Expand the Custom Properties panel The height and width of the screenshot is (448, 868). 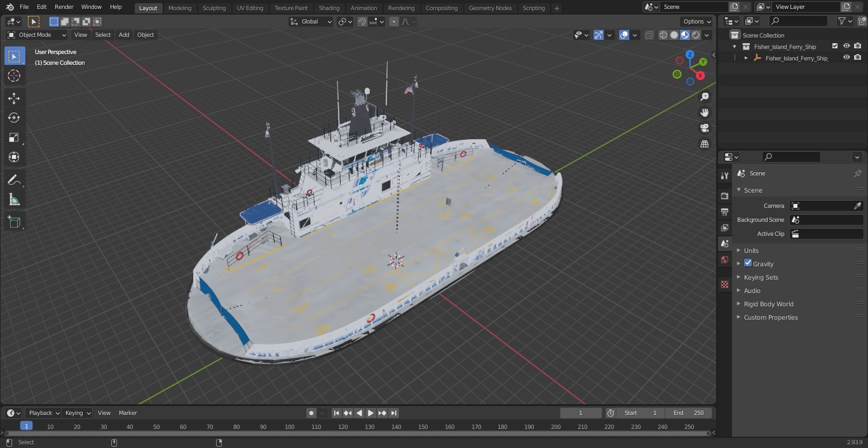point(770,317)
